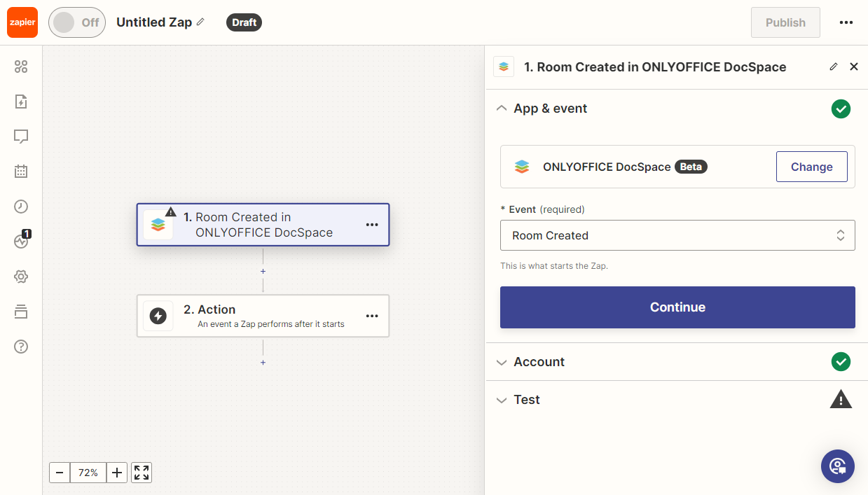Toggle the Zap On/Off switch
Viewport: 868px width, 495px height.
[76, 22]
